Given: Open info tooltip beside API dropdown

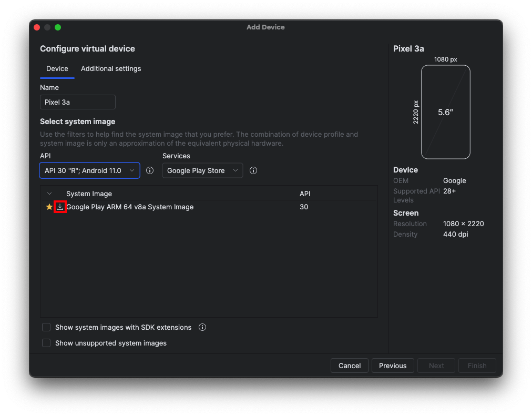Looking at the screenshot, I should 150,170.
